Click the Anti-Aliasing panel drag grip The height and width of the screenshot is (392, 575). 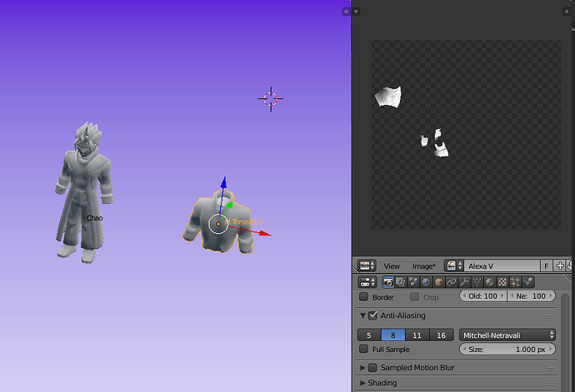pos(551,316)
